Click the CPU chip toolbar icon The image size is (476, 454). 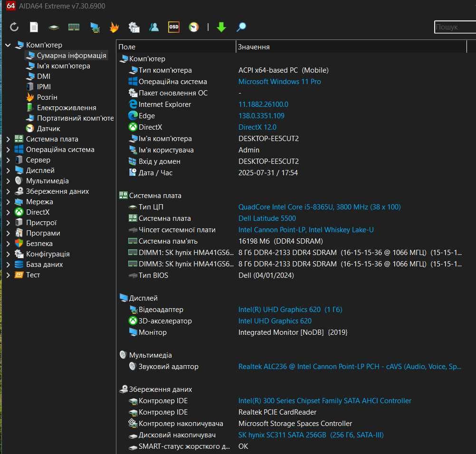54,28
